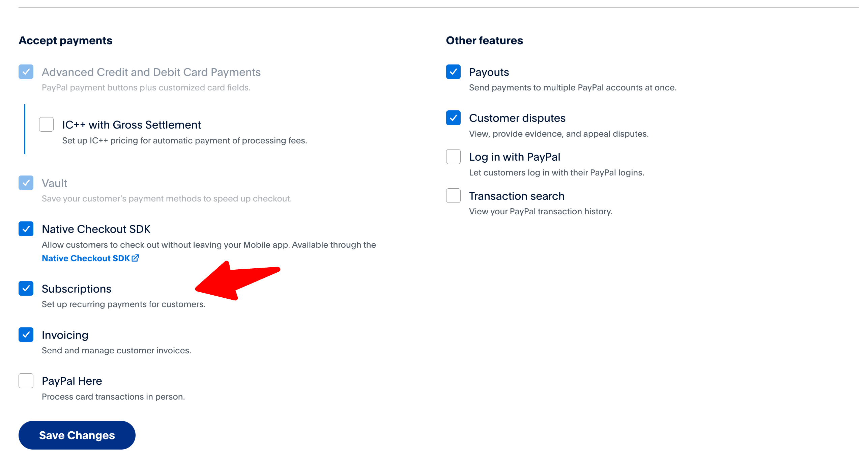Enable the PayPal Here checkbox
The image size is (868, 459).
pyautogui.click(x=26, y=381)
